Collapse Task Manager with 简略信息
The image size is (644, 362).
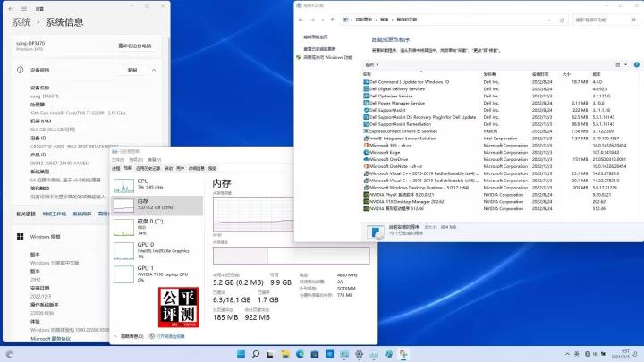click(129, 336)
